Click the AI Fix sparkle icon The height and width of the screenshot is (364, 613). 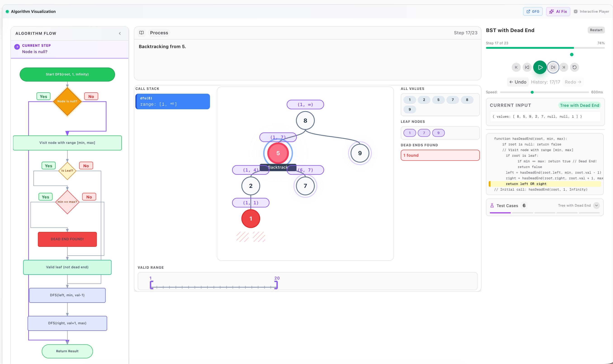[x=552, y=11]
